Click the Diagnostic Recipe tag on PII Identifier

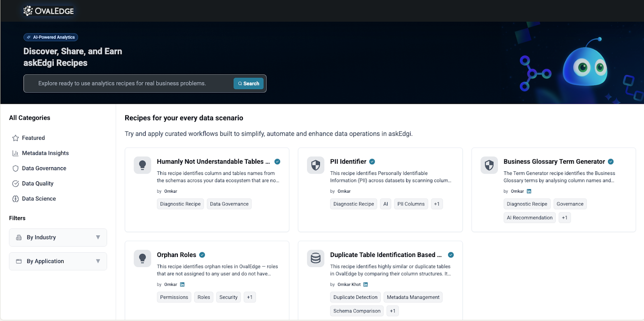(x=353, y=204)
